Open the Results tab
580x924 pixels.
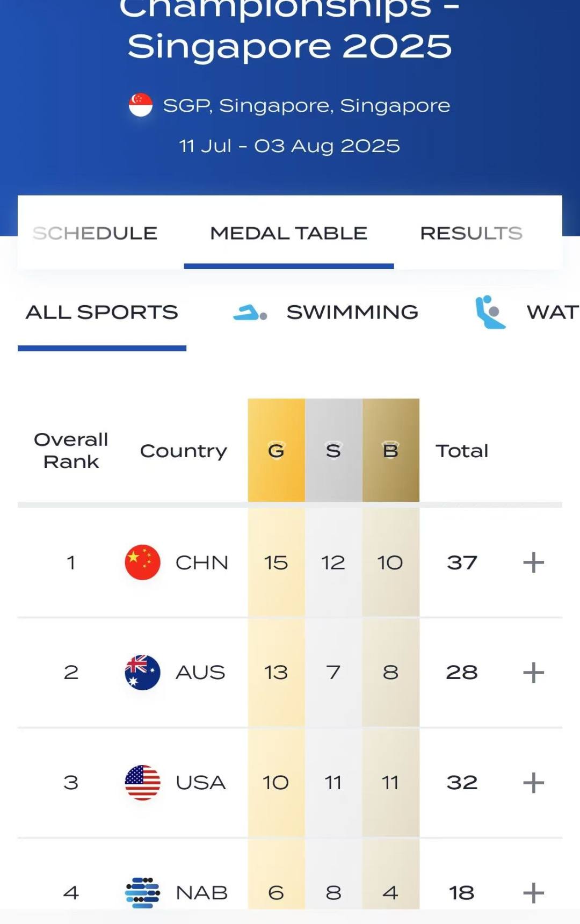click(471, 233)
